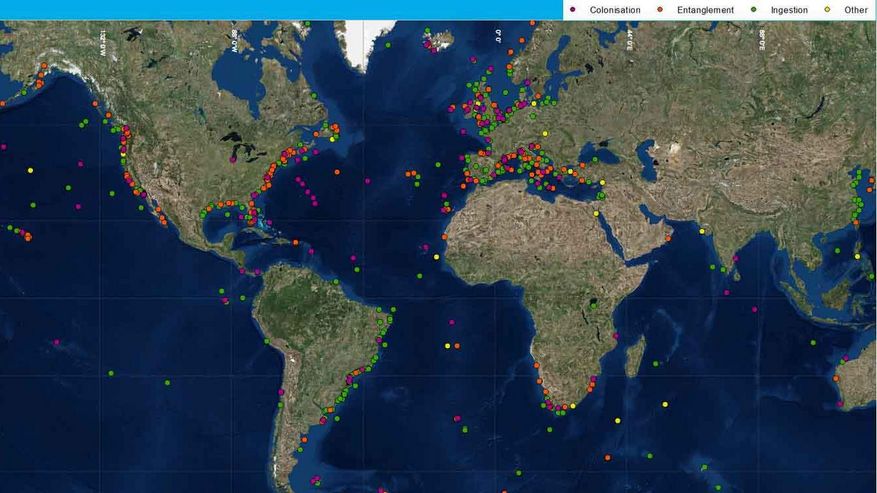This screenshot has height=493, width=877.
Task: Click the green Ingestion legend dot
Action: [754, 10]
